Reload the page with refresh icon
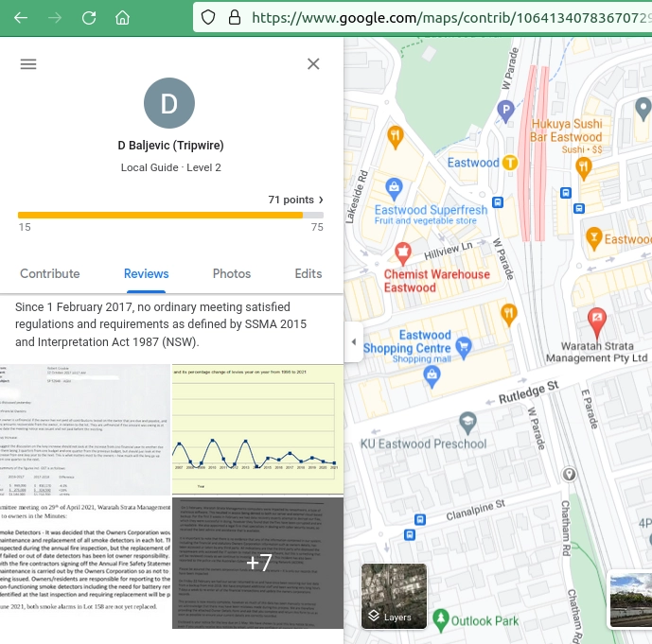Image resolution: width=652 pixels, height=644 pixels. (89, 17)
